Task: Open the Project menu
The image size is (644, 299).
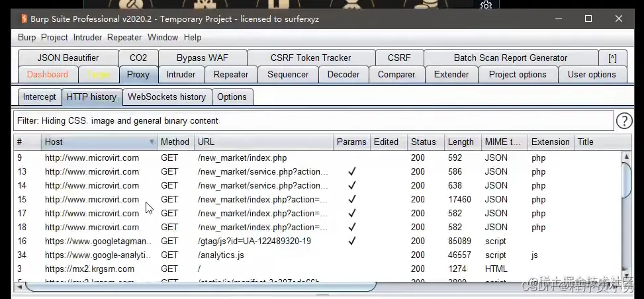Action: [x=54, y=37]
